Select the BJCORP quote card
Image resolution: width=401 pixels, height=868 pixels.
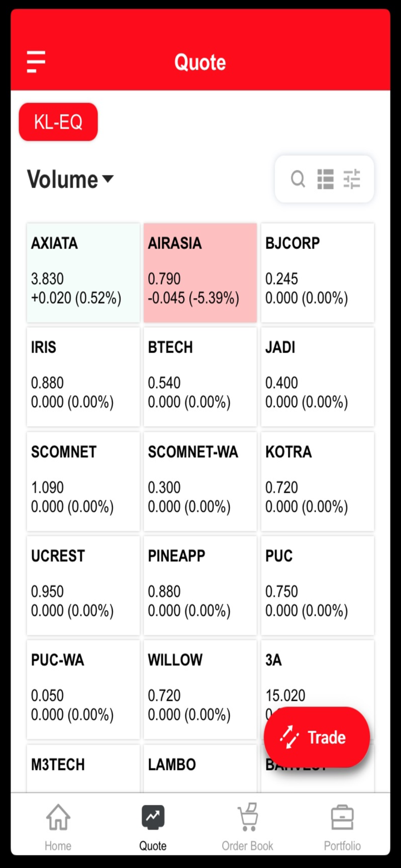[x=317, y=272]
